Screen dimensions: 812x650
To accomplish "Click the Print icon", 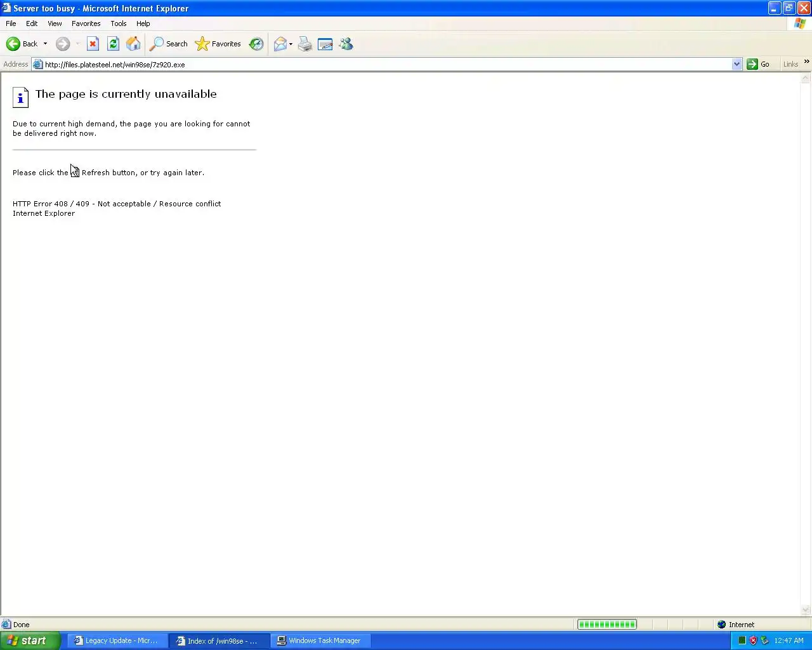I will point(305,44).
